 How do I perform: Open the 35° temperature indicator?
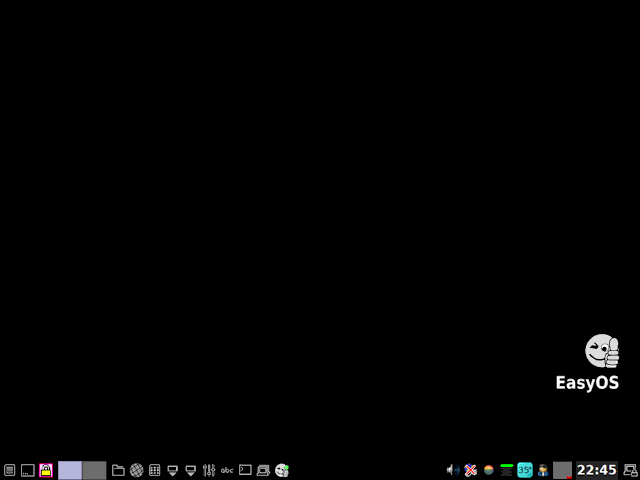pyautogui.click(x=525, y=470)
